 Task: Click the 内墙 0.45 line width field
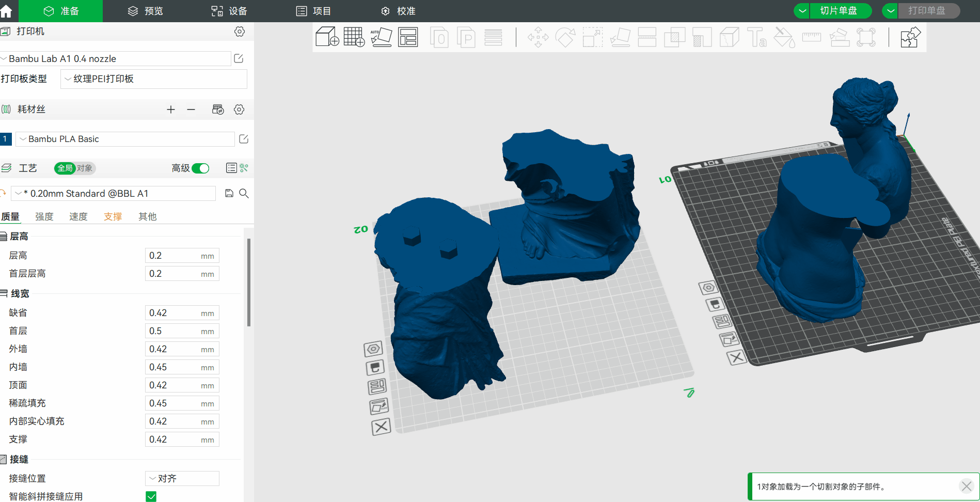pyautogui.click(x=182, y=367)
